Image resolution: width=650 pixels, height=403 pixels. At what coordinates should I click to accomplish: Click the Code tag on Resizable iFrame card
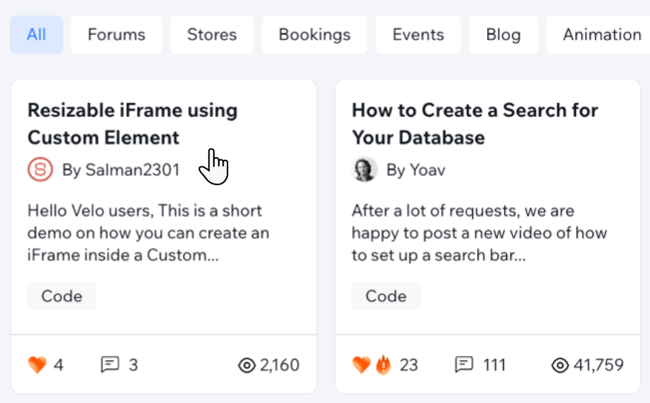[x=62, y=296]
